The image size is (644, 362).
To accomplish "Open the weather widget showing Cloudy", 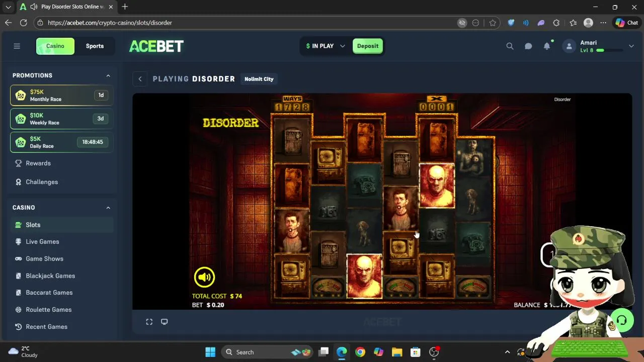I will tap(23, 351).
